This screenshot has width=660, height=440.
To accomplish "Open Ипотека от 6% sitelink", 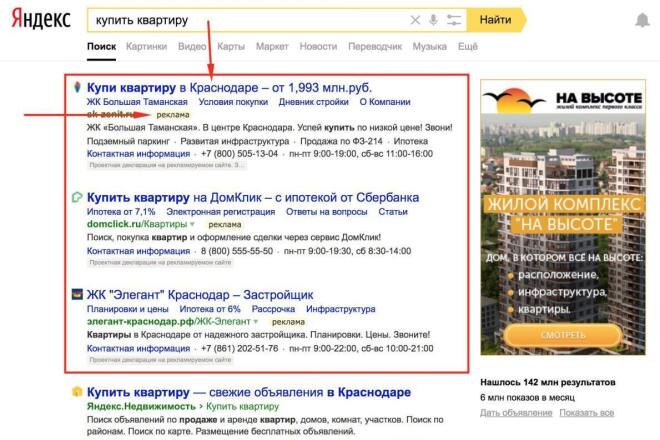I will tap(210, 309).
